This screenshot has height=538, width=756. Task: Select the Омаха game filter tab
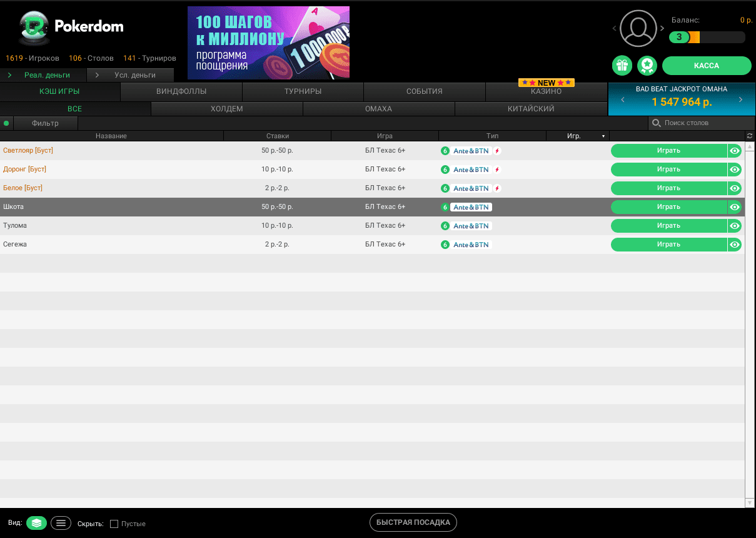click(x=378, y=109)
